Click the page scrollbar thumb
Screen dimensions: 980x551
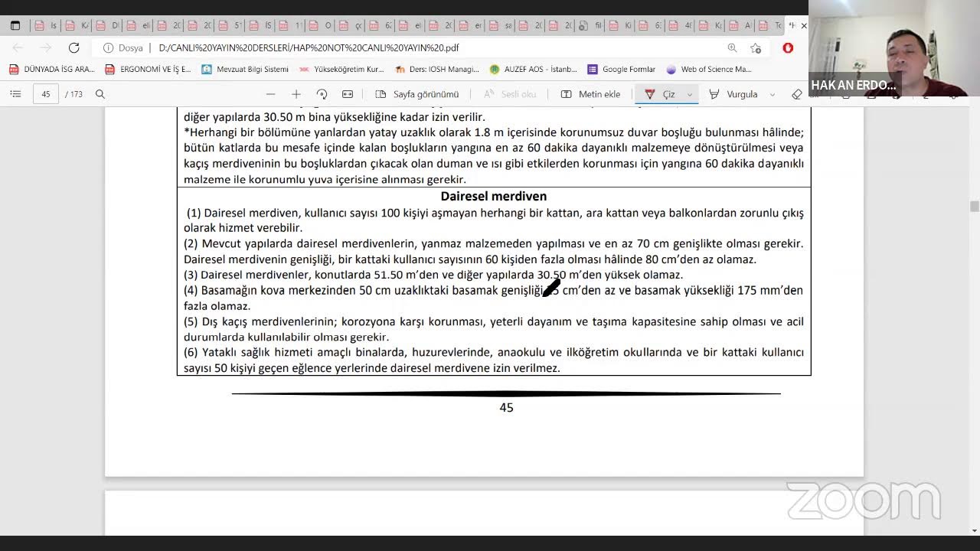pos(974,206)
